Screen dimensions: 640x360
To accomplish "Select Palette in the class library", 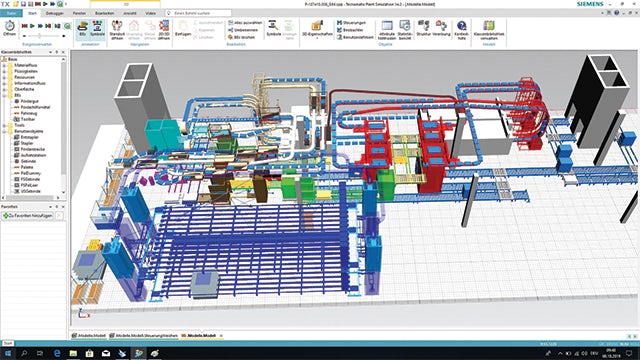I will (27, 167).
